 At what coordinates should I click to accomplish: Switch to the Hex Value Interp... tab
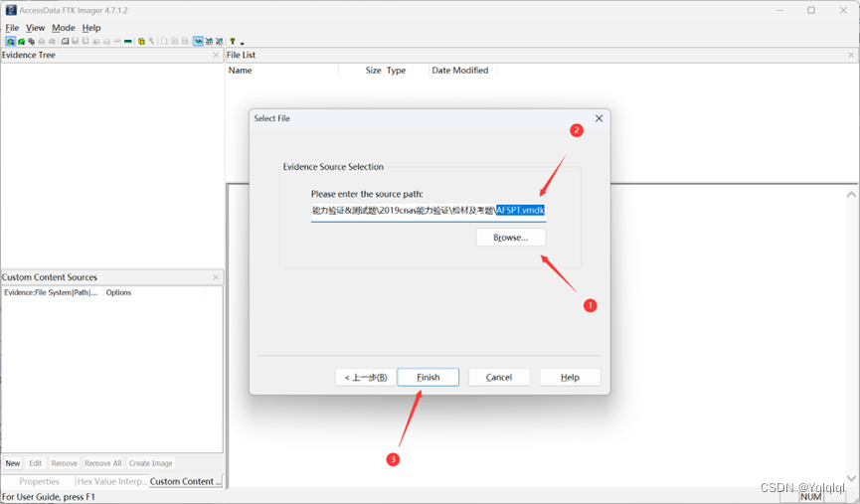(112, 481)
